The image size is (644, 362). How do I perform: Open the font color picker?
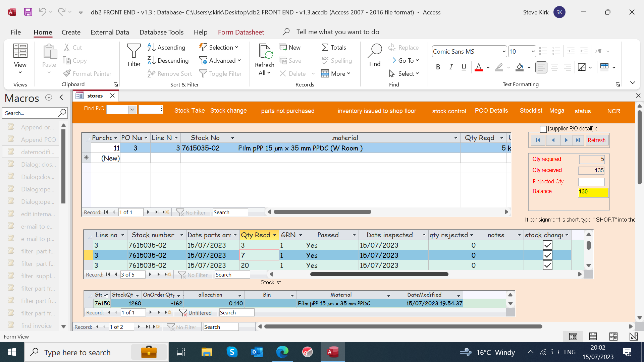[488, 67]
